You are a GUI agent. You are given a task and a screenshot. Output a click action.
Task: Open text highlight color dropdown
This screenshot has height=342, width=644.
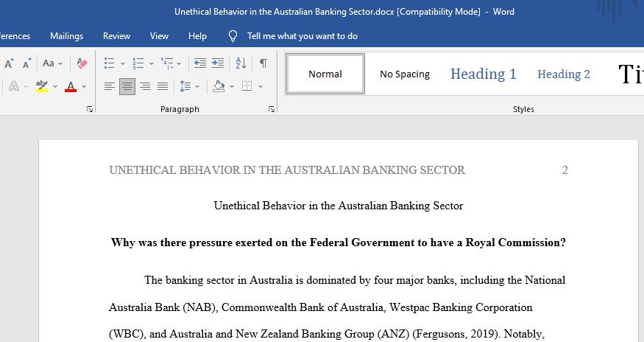(x=55, y=86)
